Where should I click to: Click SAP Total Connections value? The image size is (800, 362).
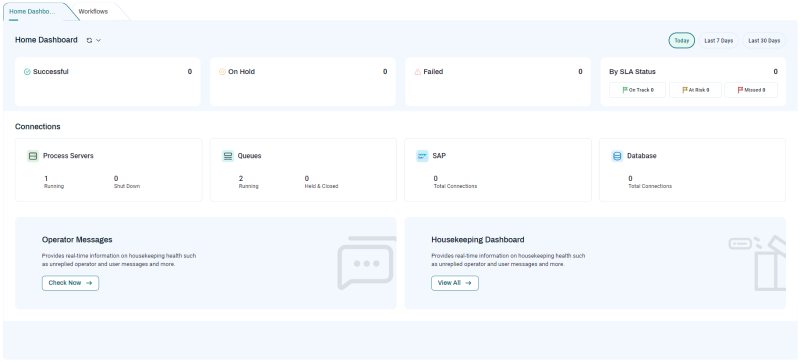pyautogui.click(x=436, y=178)
